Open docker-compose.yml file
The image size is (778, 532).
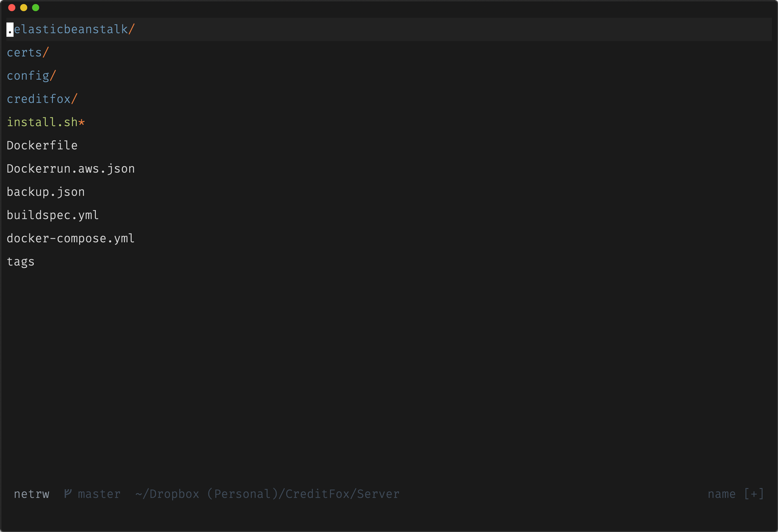[x=71, y=238]
